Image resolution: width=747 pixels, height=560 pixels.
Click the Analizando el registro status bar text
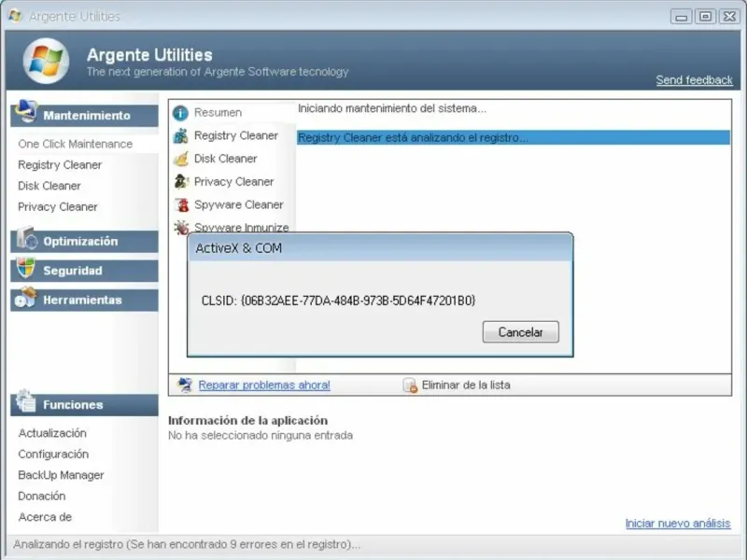(x=187, y=544)
